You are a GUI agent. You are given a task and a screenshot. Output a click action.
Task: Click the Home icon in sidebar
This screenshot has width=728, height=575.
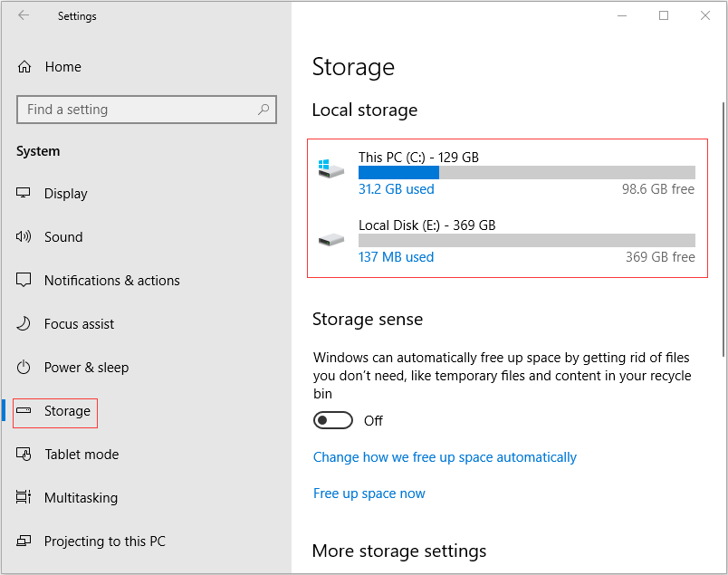24,67
